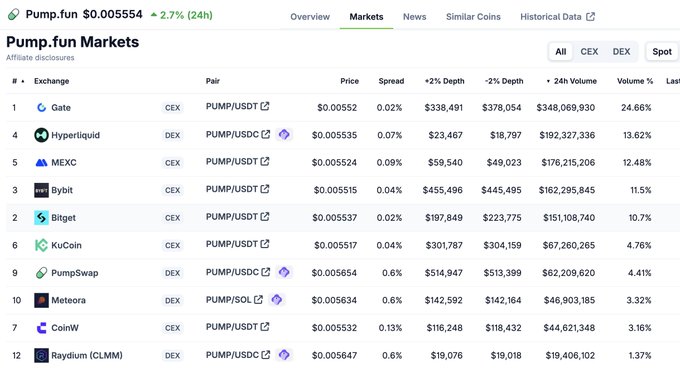The height and width of the screenshot is (368, 680).
Task: Select the All exchange filter
Action: pos(561,52)
